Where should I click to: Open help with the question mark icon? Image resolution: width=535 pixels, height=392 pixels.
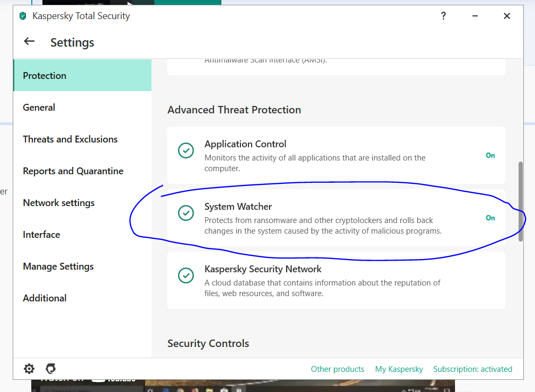click(x=443, y=16)
